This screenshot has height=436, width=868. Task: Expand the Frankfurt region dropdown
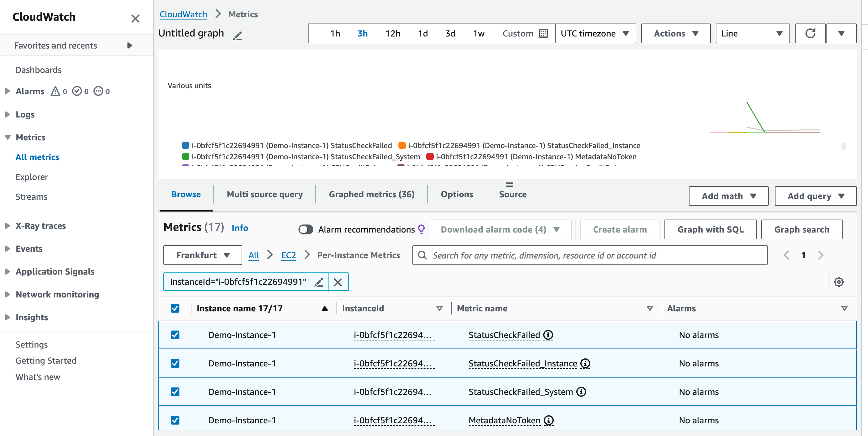tap(201, 255)
